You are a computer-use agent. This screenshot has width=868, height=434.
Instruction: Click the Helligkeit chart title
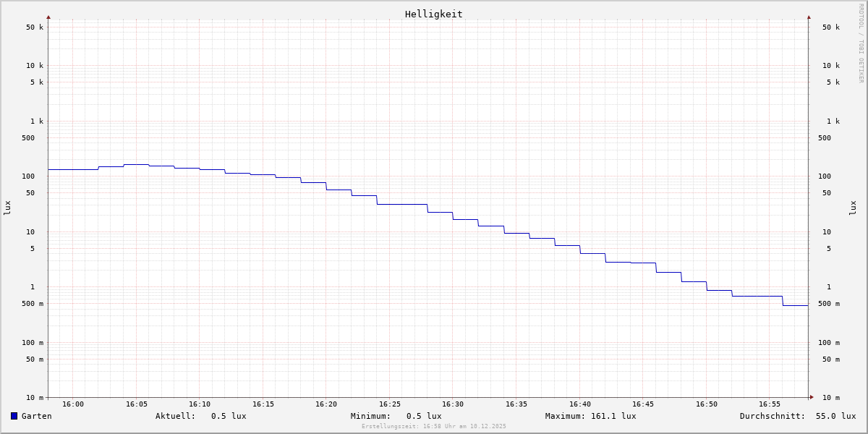tap(433, 14)
